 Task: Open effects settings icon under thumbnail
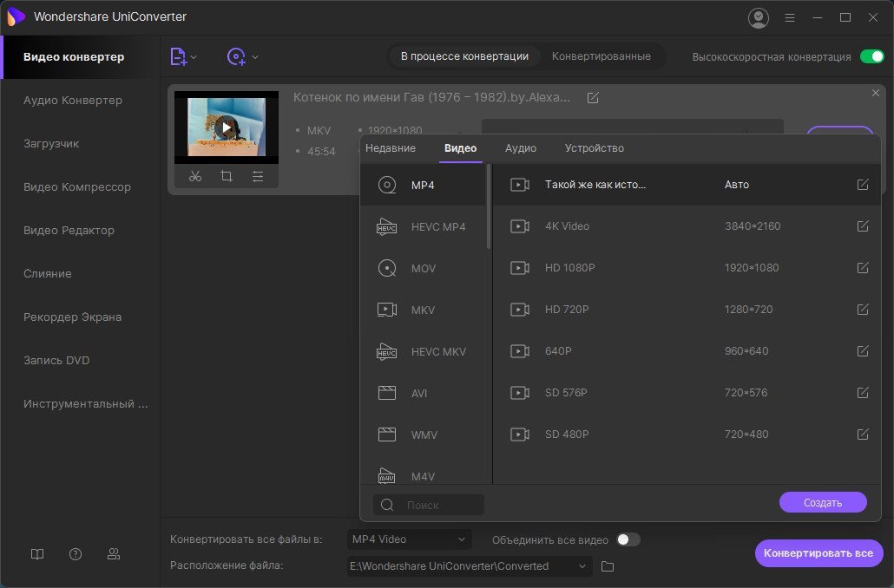coord(258,176)
